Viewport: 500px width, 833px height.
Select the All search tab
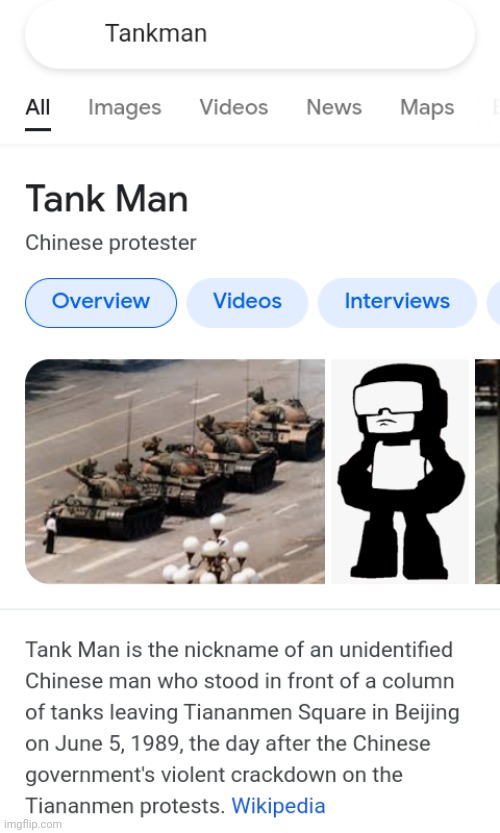pos(38,107)
